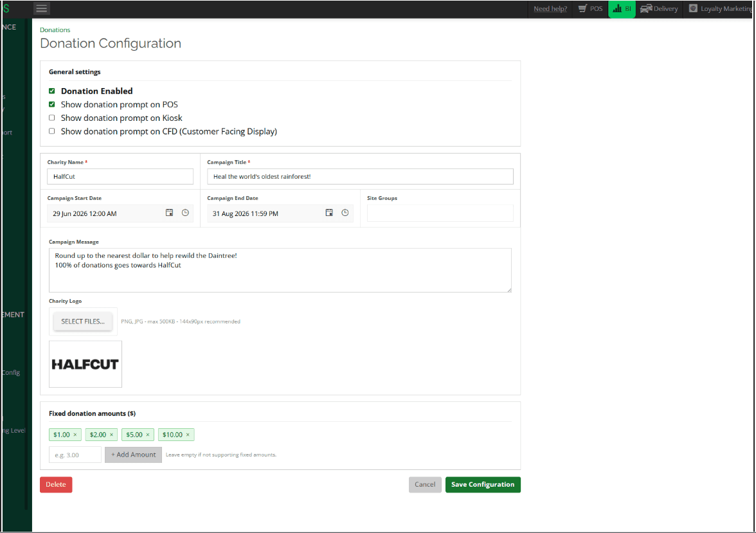Click the Select Files button

pyautogui.click(x=83, y=321)
